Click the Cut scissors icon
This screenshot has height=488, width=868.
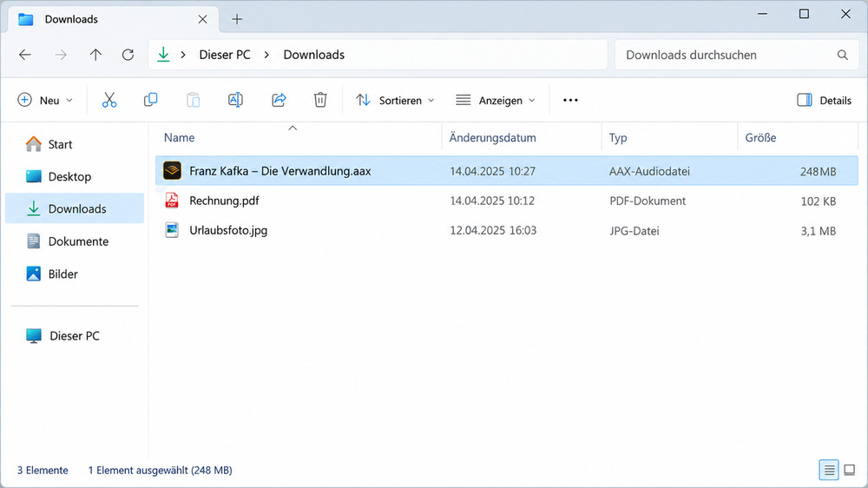[x=109, y=100]
